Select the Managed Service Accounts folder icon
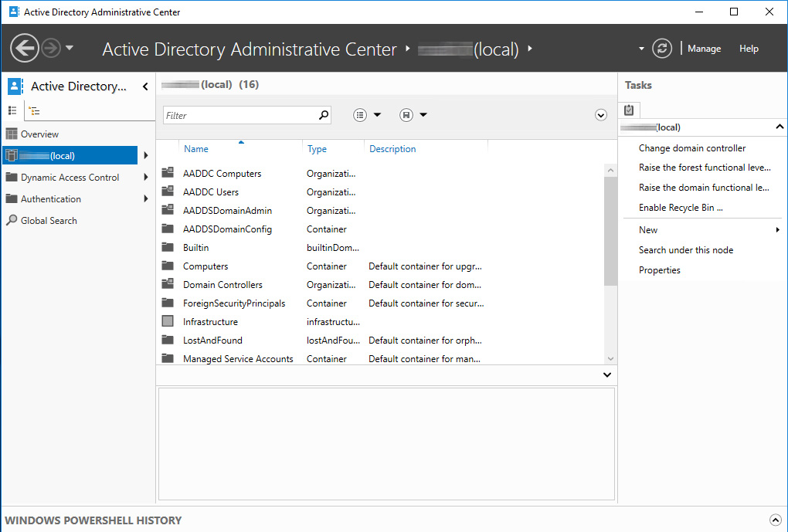 [168, 359]
